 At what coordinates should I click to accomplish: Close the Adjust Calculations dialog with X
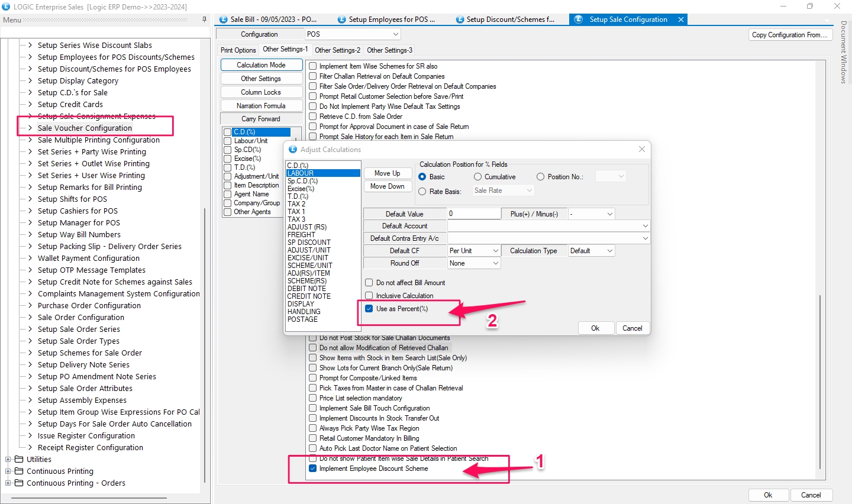pyautogui.click(x=642, y=150)
